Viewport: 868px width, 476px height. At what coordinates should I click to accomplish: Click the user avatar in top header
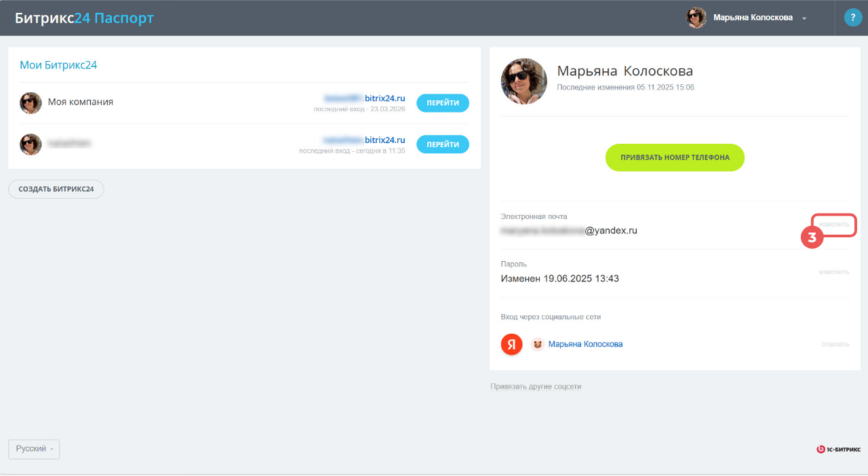tap(696, 18)
